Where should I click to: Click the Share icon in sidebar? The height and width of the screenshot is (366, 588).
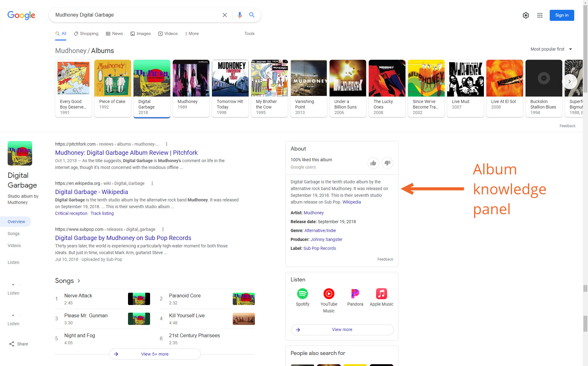coord(12,344)
